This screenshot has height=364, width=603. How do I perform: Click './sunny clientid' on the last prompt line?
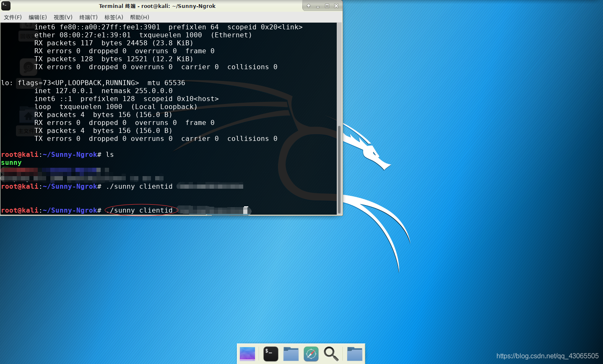point(139,211)
